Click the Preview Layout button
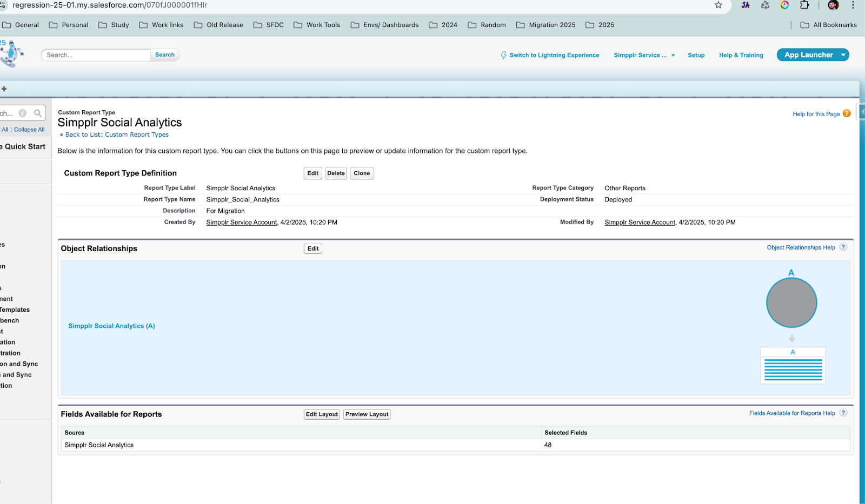Screen dimensions: 865x504 click(x=367, y=414)
